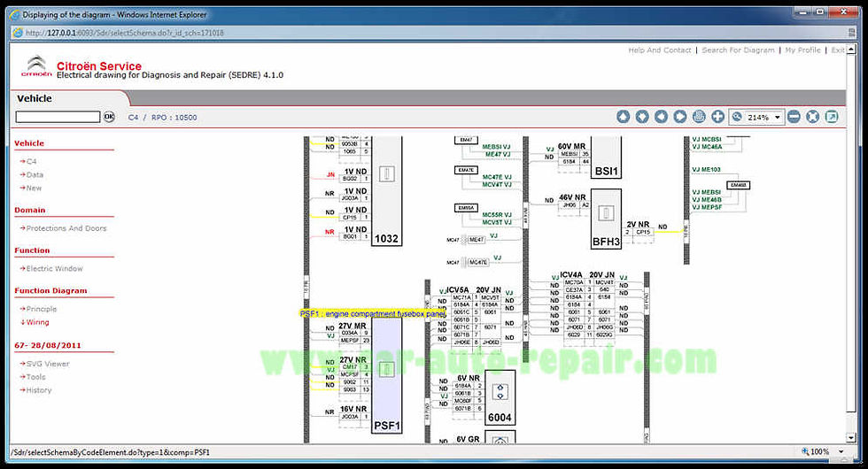Switch to the Principle function diagram
Image resolution: width=868 pixels, height=469 pixels.
tap(41, 309)
